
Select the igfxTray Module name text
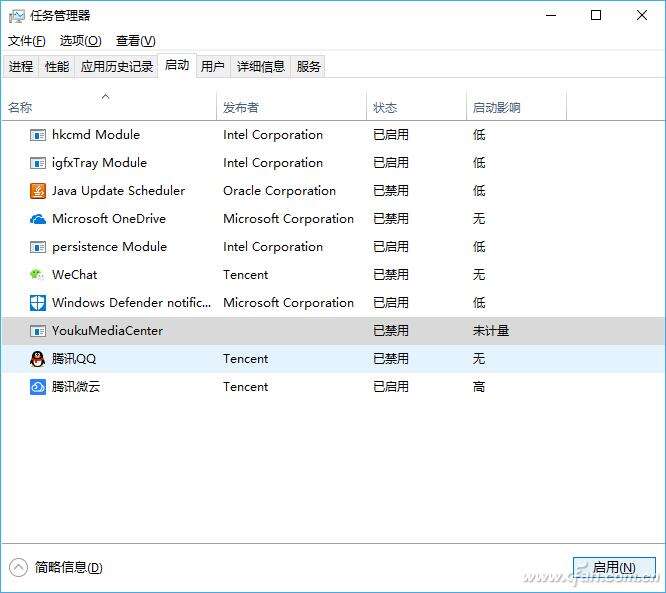click(x=99, y=163)
